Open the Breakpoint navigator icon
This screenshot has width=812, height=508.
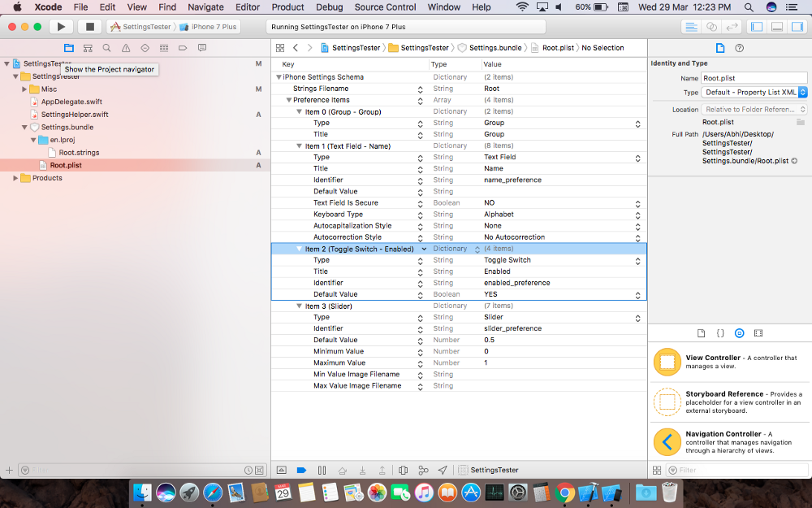click(183, 48)
